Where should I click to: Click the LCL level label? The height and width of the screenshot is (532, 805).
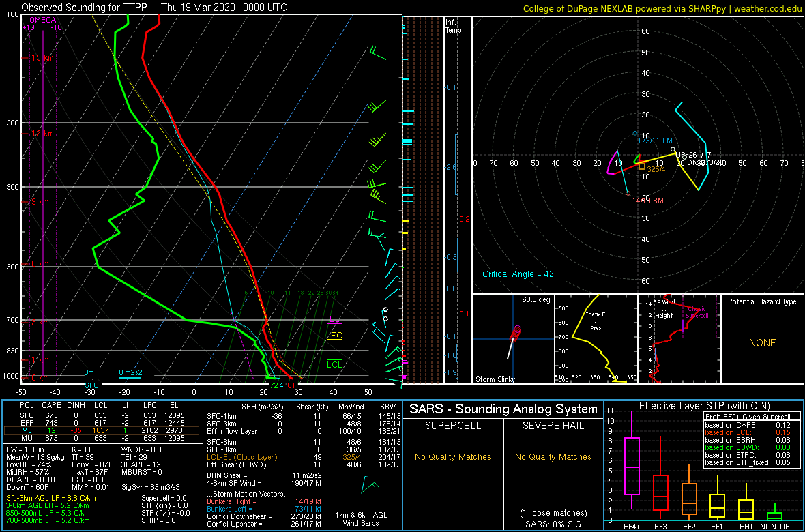click(335, 365)
